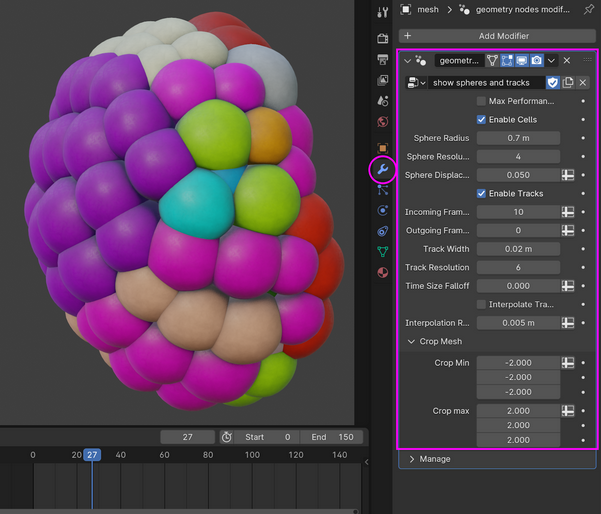
Task: Toggle modifier display in viewport
Action: point(522,61)
